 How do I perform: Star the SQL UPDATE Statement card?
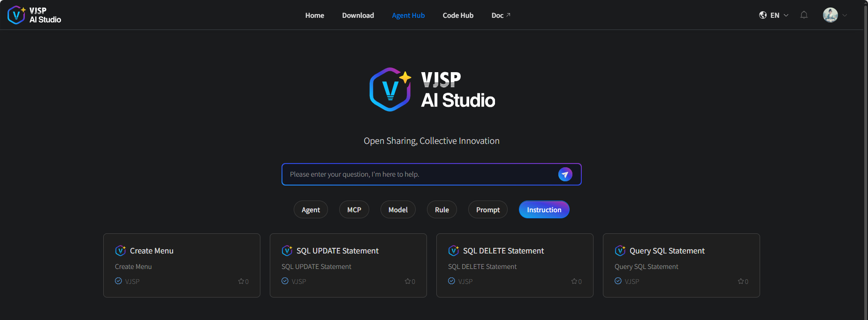click(408, 282)
